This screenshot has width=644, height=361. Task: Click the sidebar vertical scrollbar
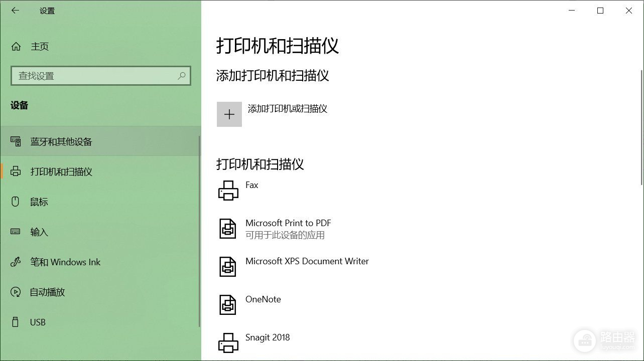pos(199,231)
